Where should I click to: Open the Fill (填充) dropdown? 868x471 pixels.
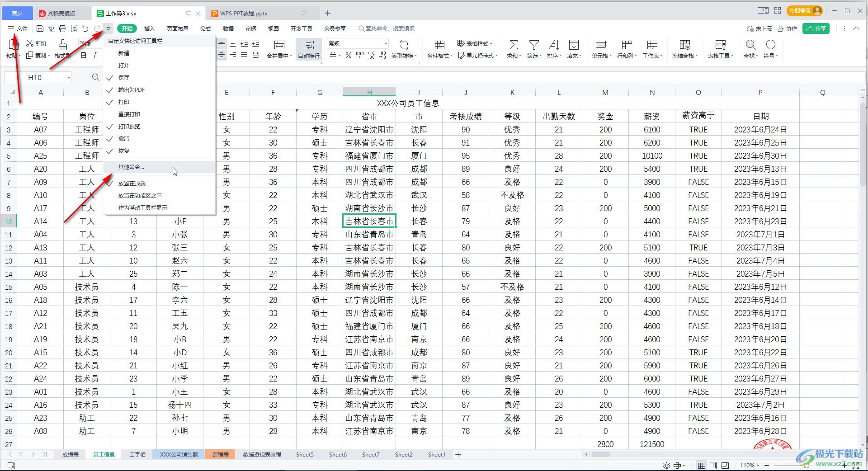point(574,49)
